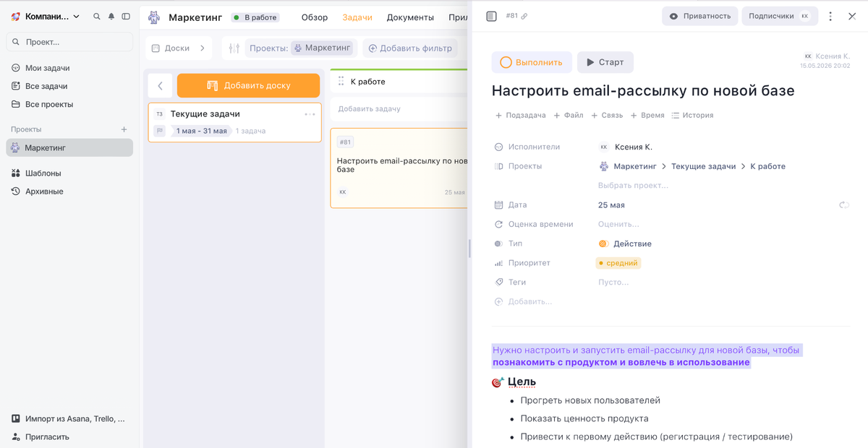Viewport: 868px width, 448px height.
Task: Click the Добавить доску button
Action: click(248, 85)
